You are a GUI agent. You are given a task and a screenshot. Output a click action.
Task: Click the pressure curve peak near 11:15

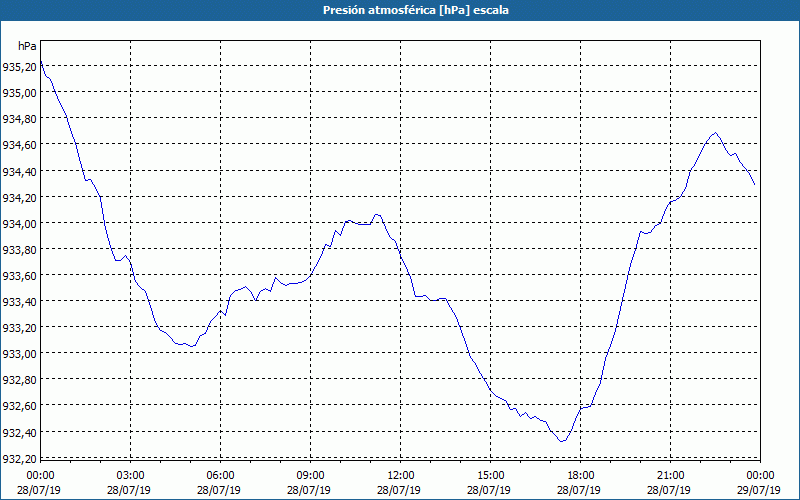click(x=377, y=215)
